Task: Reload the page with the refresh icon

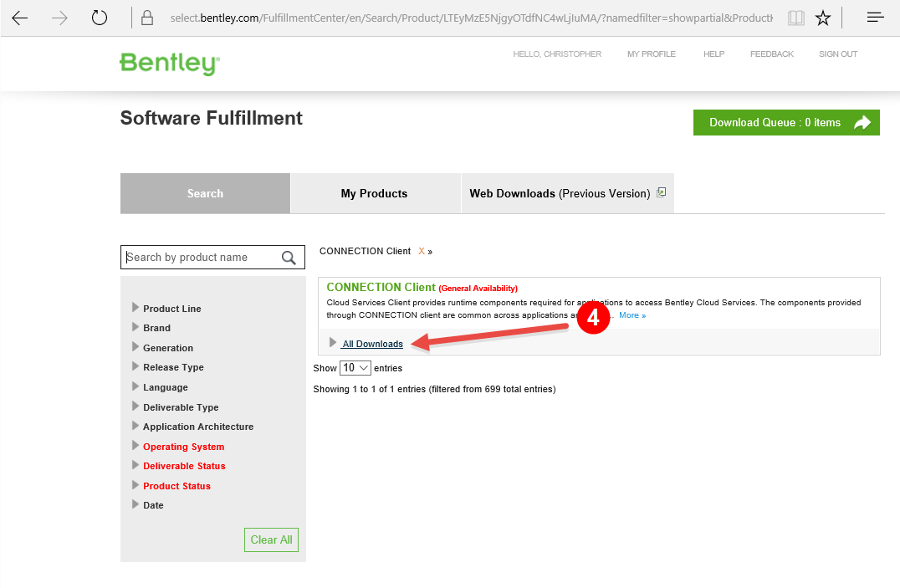Action: pos(100,18)
